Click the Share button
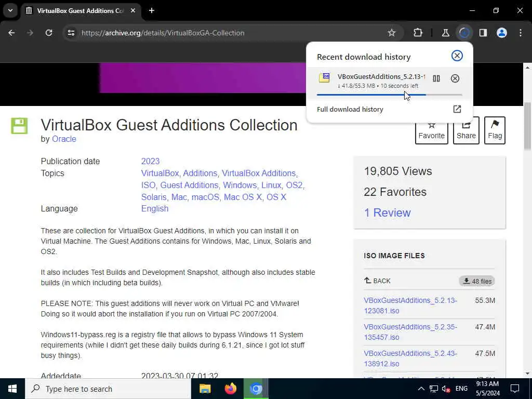 [466, 130]
